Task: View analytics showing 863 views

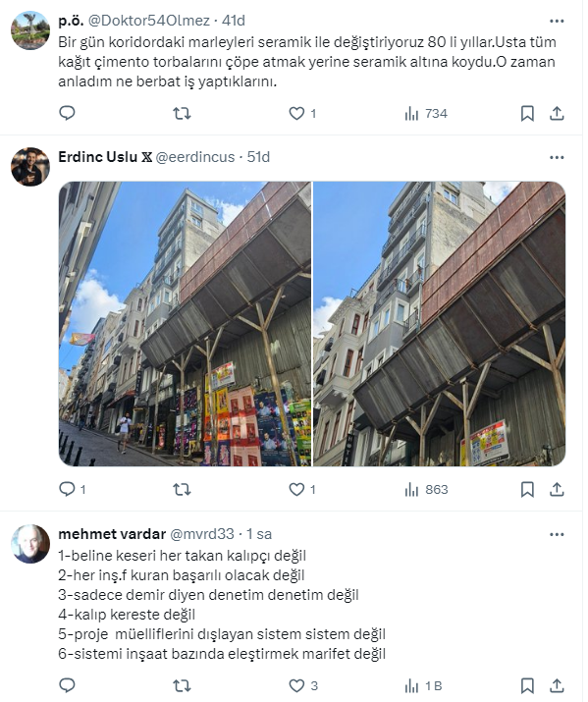Action: [426, 490]
